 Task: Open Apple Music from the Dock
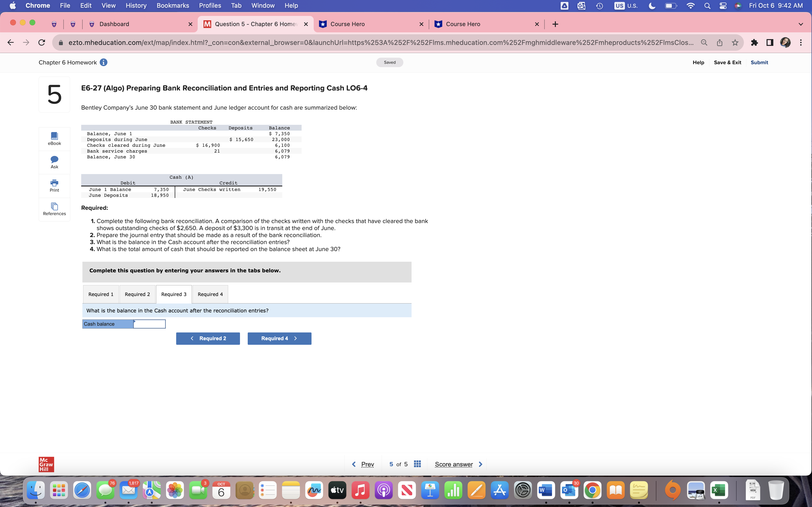coord(361,490)
